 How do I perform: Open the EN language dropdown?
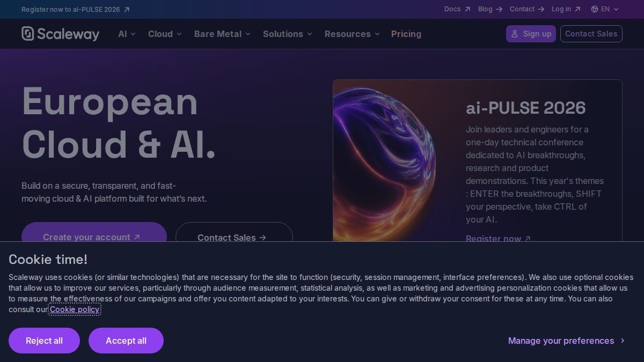(605, 9)
